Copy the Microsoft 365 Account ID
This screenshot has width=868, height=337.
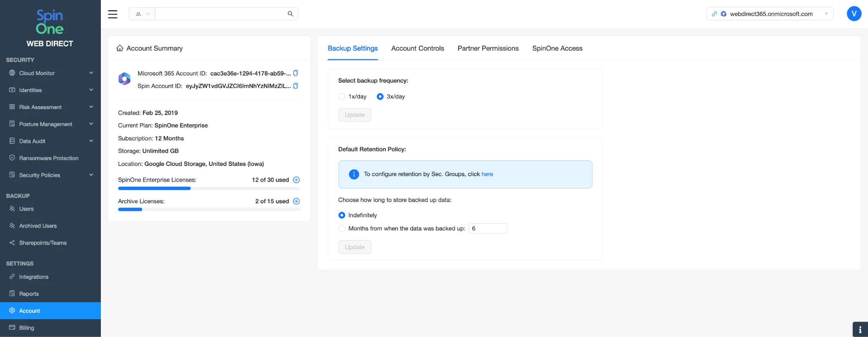296,73
